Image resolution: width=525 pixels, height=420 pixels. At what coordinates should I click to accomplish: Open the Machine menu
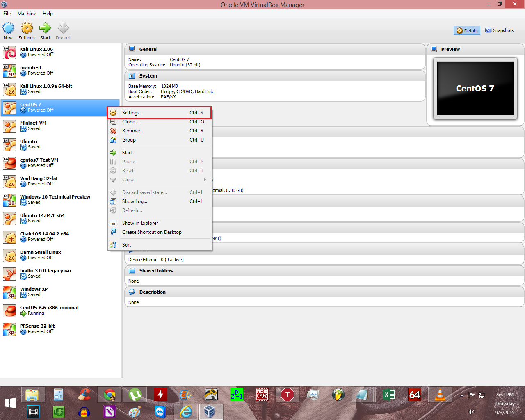coord(27,14)
